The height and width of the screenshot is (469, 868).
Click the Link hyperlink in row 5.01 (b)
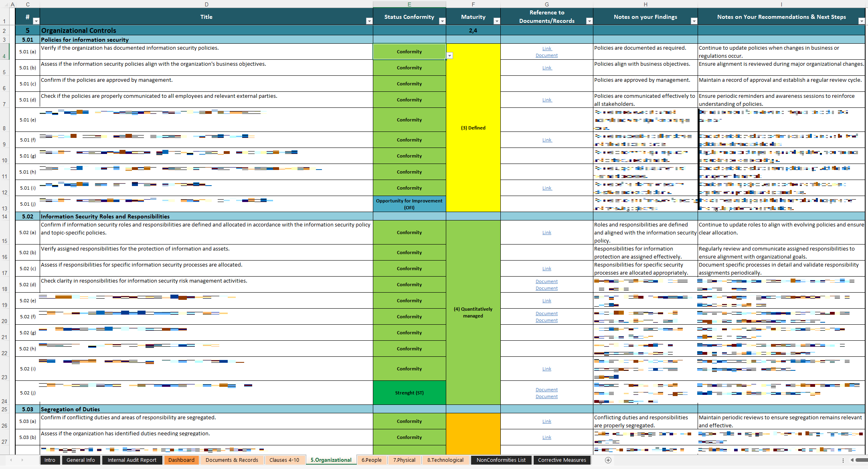coord(547,68)
